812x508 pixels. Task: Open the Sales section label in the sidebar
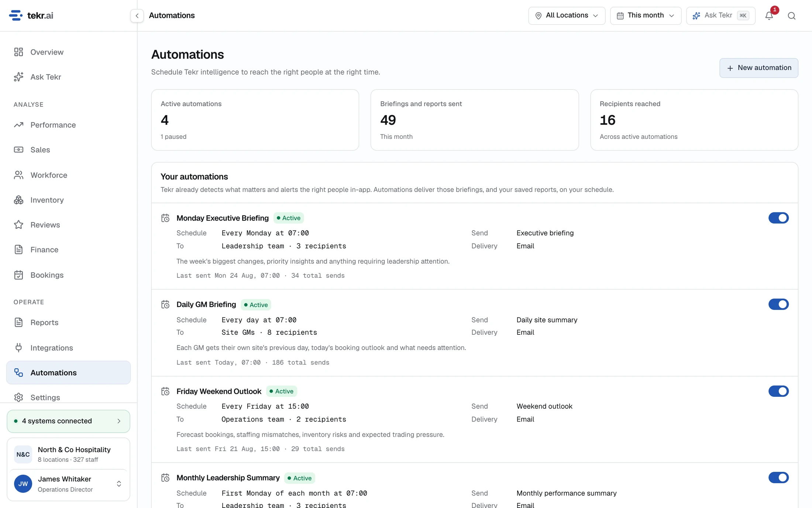tap(40, 150)
